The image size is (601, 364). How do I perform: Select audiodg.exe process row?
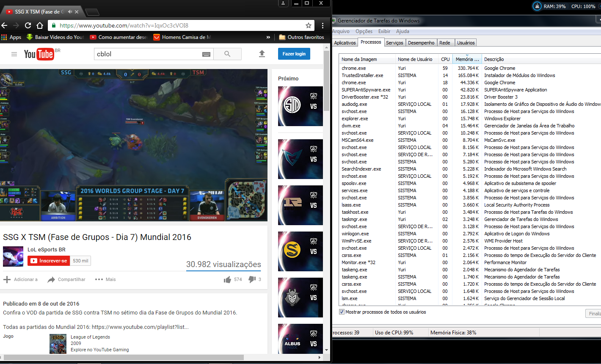[x=470, y=104]
